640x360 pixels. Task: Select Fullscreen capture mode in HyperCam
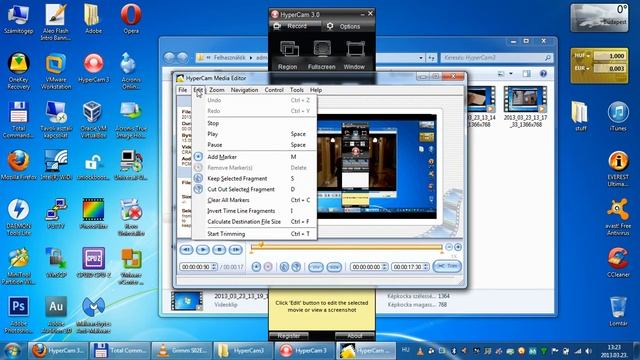(322, 55)
